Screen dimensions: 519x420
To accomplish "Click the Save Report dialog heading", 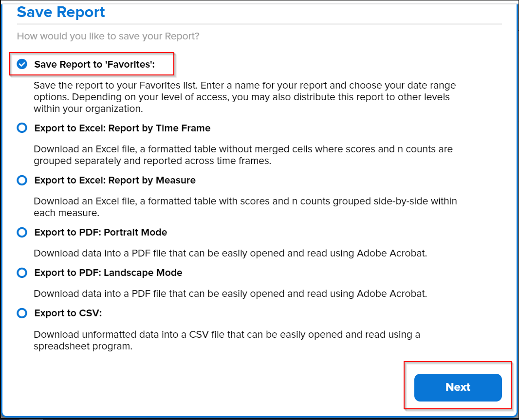I will pyautogui.click(x=61, y=12).
